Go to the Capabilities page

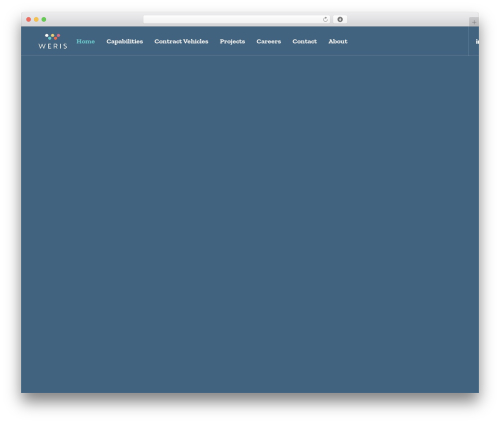click(x=125, y=42)
